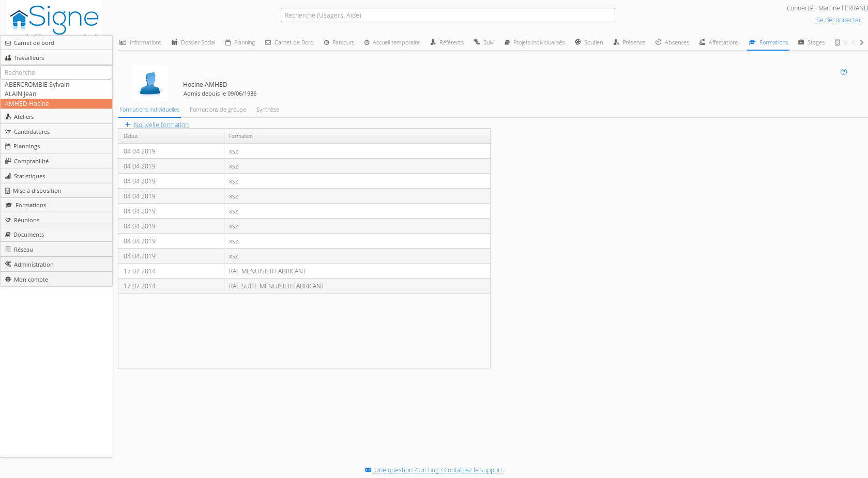Click the Réseau sidebar icon
This screenshot has width=868, height=478.
pos(8,250)
